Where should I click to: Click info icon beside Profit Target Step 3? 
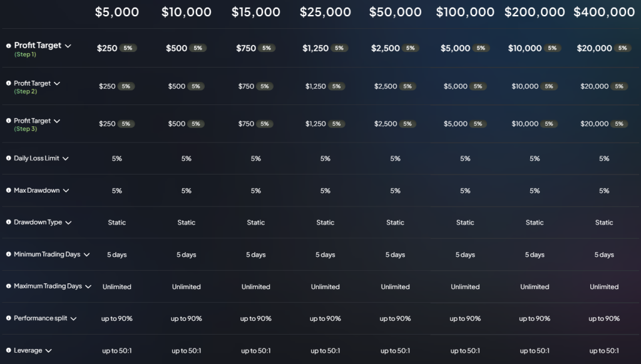click(x=9, y=121)
